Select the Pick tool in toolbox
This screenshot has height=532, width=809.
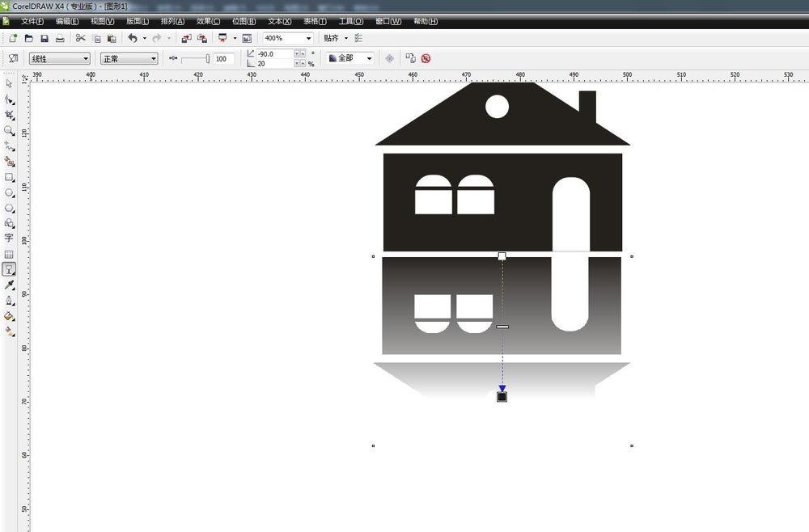tap(9, 84)
